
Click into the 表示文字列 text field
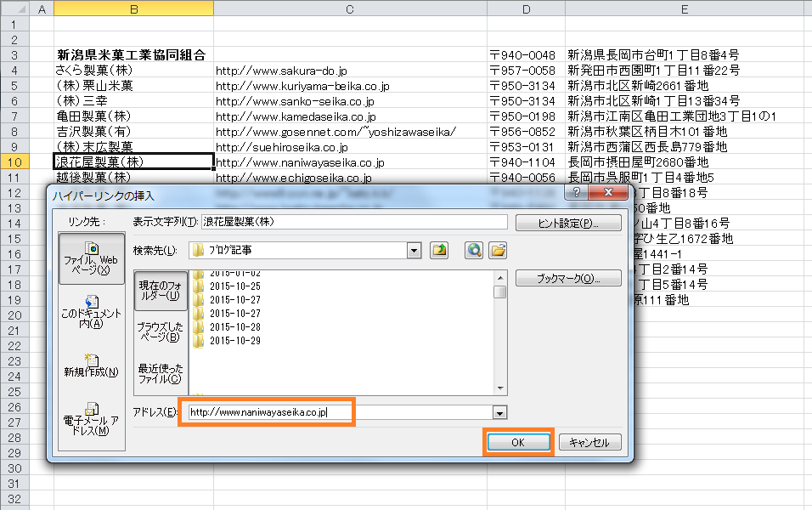click(x=353, y=223)
